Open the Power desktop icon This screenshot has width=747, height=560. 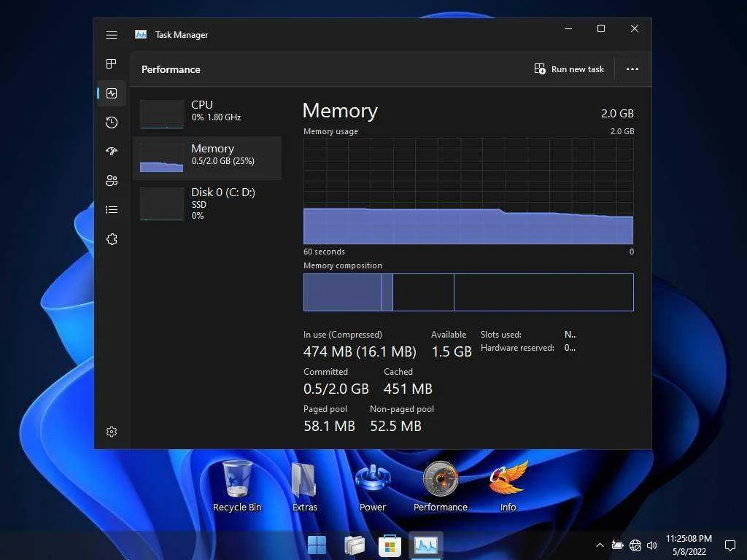tap(373, 486)
